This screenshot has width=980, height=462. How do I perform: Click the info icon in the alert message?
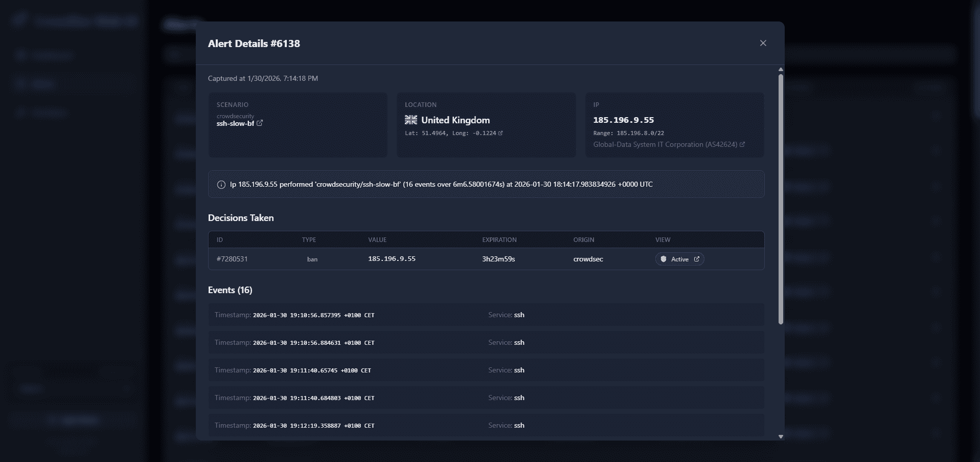point(221,185)
